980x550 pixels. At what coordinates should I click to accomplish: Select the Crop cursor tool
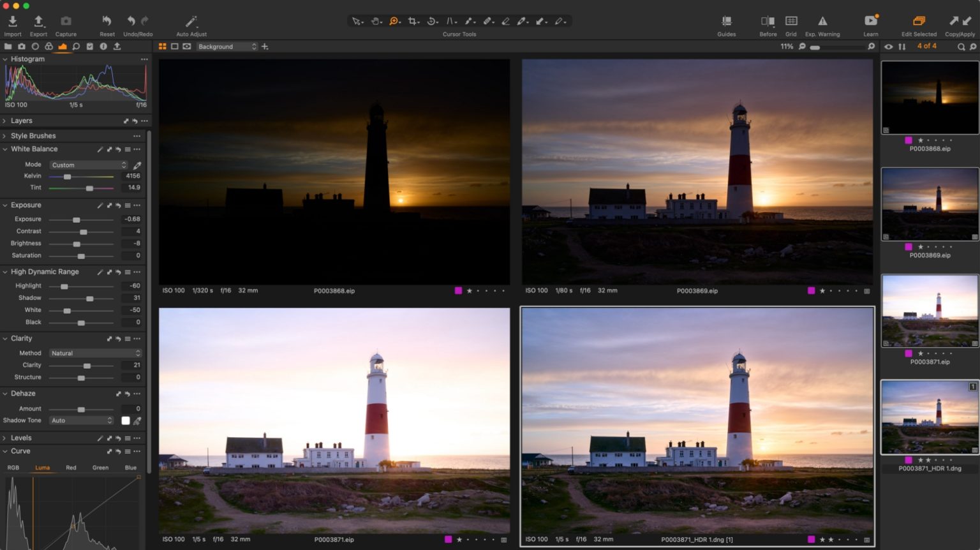click(x=412, y=21)
